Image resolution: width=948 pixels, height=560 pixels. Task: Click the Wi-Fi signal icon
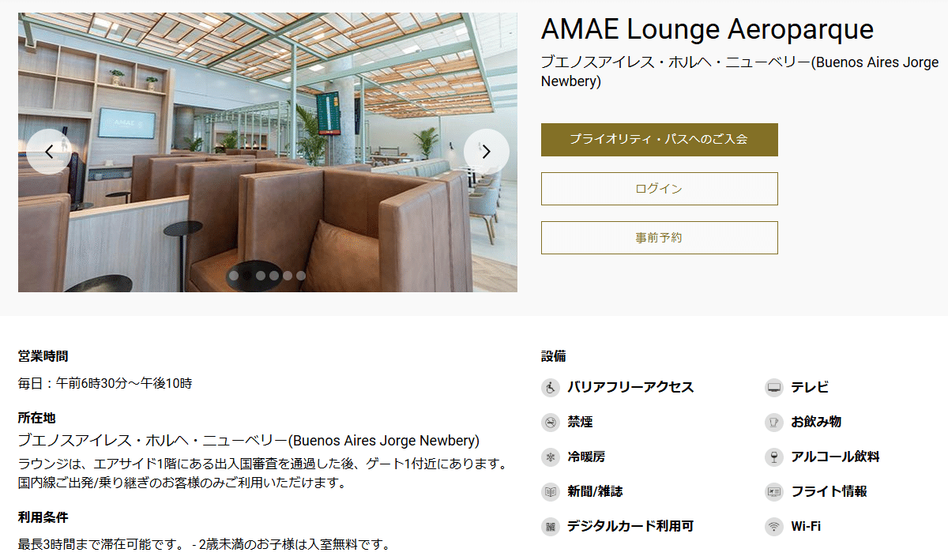pos(774,527)
